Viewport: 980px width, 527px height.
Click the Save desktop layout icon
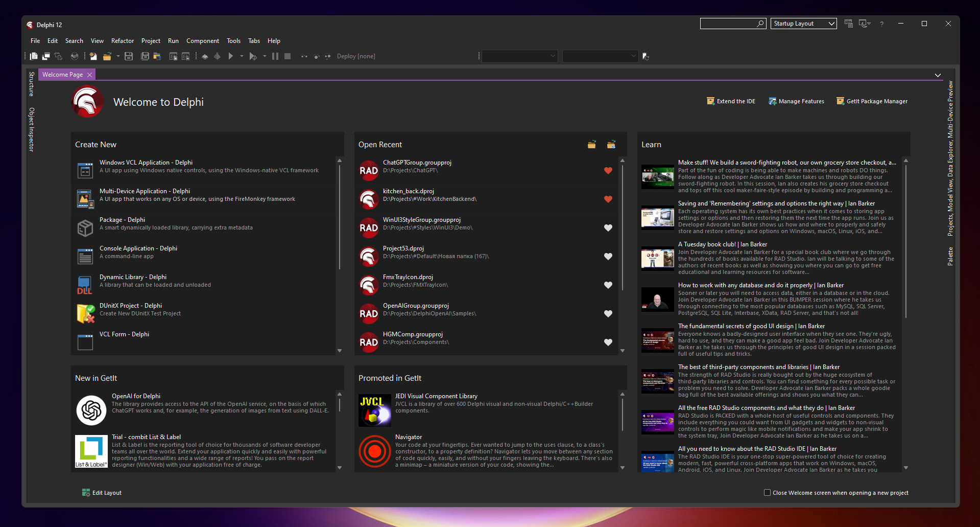(x=848, y=24)
